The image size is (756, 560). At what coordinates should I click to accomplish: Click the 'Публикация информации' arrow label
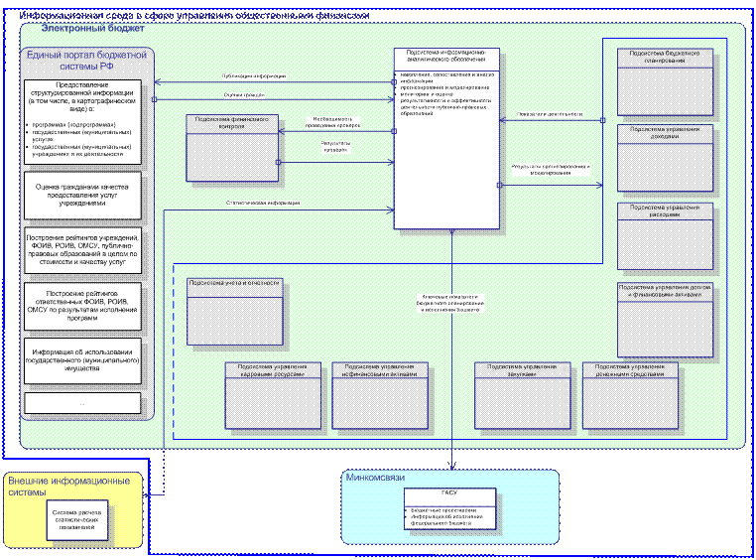tap(254, 76)
